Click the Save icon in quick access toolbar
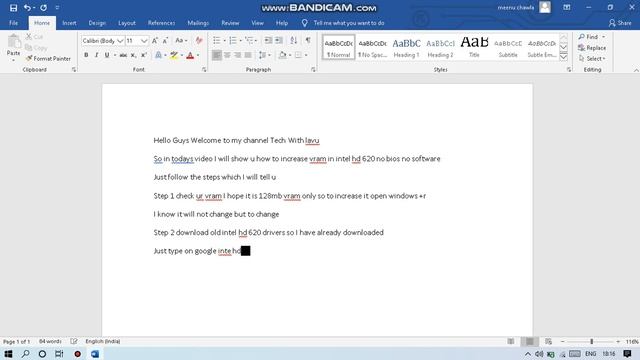The height and width of the screenshot is (360, 640). (13, 8)
